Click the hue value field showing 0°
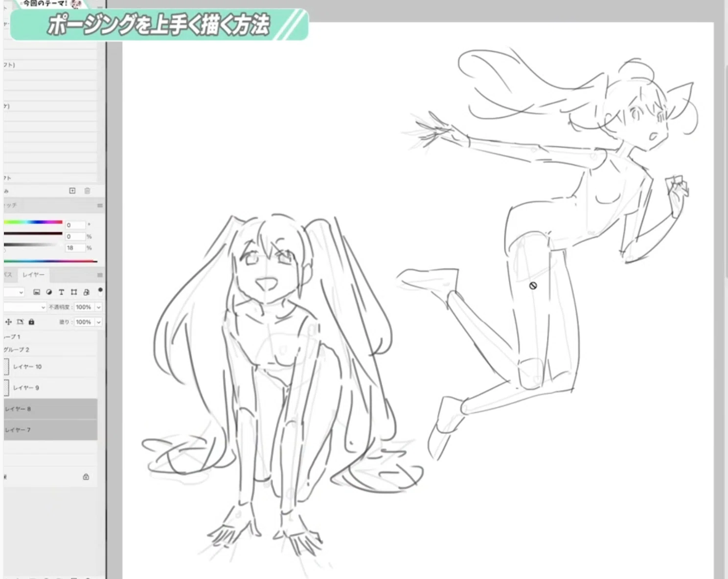Viewport: 728px width, 579px height. point(75,225)
